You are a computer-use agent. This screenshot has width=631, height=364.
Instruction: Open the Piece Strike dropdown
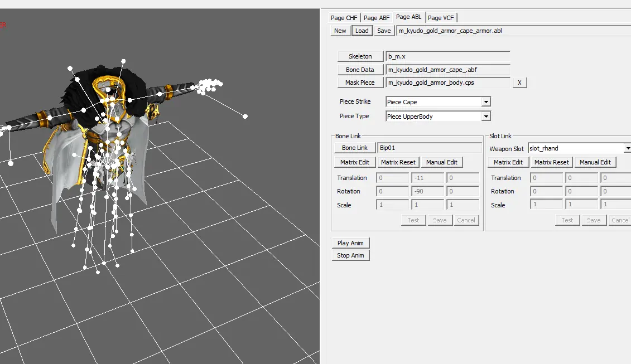486,102
